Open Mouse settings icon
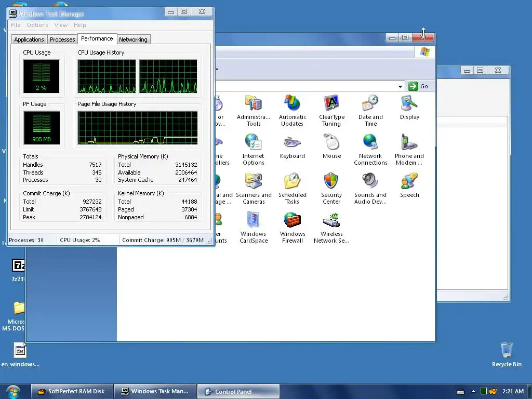This screenshot has height=399, width=532. (331, 147)
